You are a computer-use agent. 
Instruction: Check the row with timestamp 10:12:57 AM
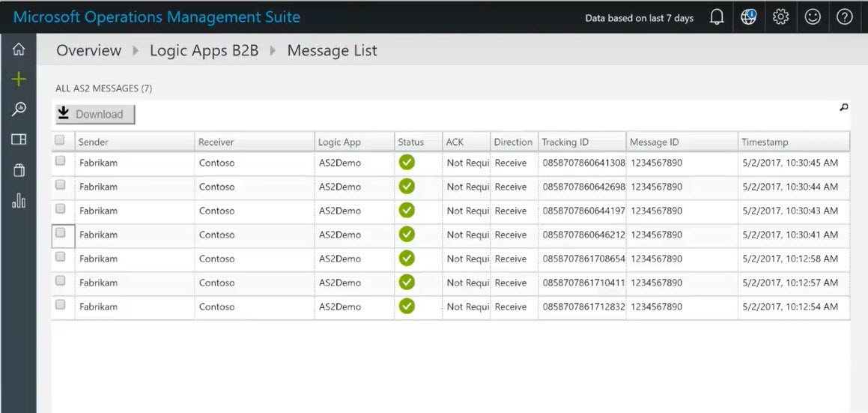(61, 280)
